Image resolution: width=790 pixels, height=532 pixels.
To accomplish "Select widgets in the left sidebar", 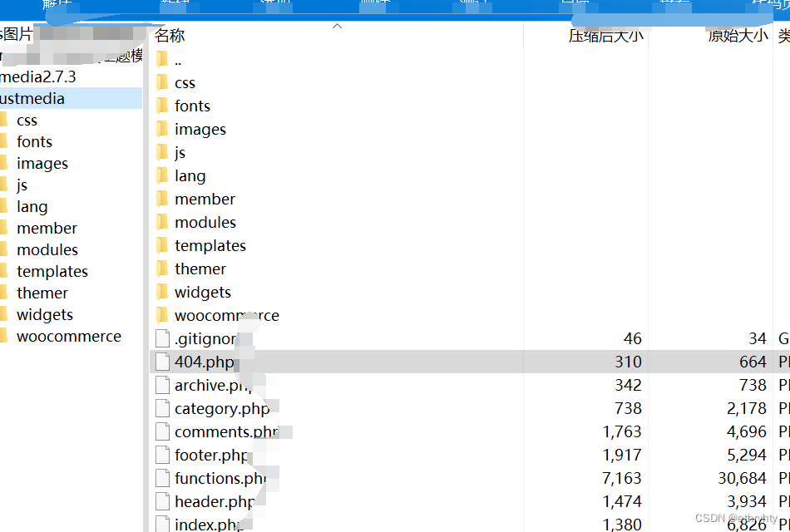I will pyautogui.click(x=44, y=314).
